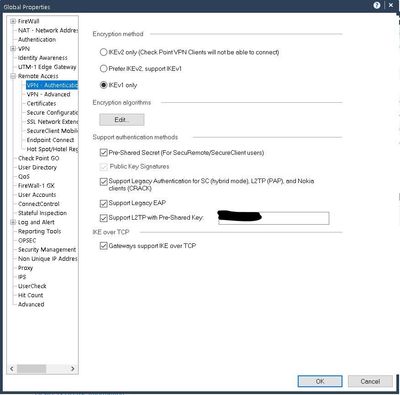Select IKEv2 only radio button
The height and width of the screenshot is (395, 400).
pyautogui.click(x=104, y=52)
